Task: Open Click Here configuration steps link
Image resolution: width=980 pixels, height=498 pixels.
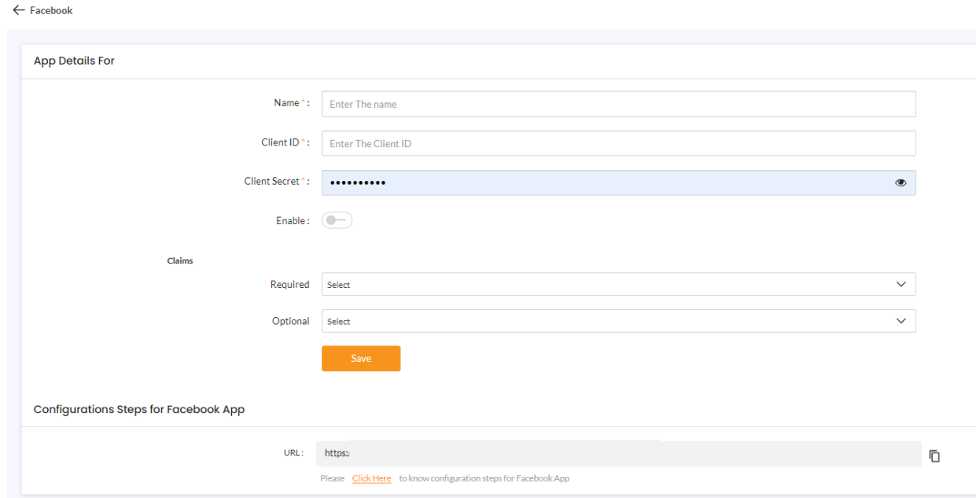Action: point(370,478)
